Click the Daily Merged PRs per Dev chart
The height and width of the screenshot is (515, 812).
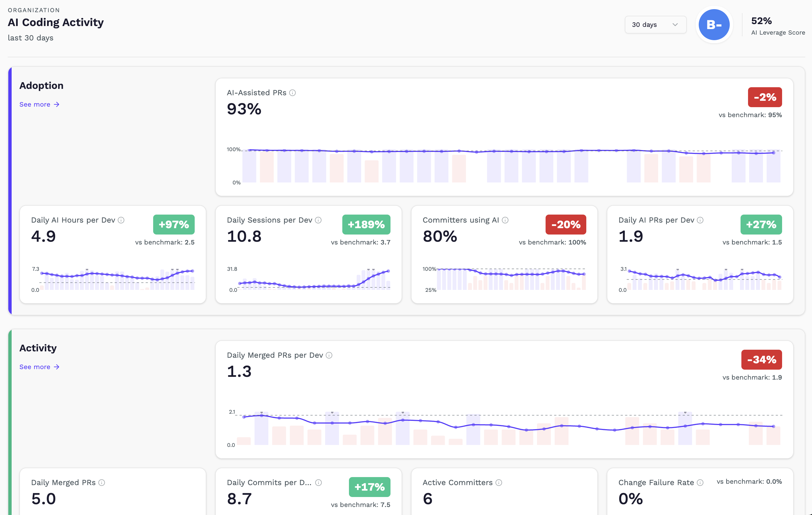pyautogui.click(x=505, y=428)
